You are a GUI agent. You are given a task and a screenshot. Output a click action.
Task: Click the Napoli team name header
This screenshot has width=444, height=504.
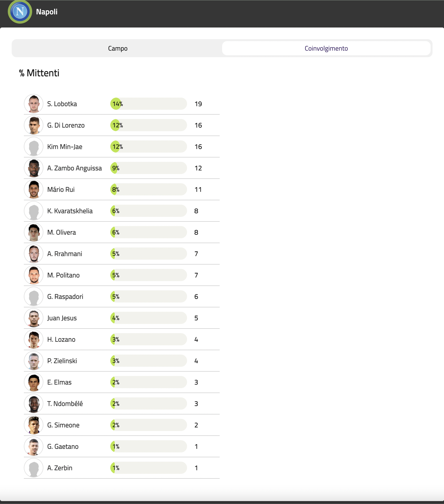click(47, 12)
